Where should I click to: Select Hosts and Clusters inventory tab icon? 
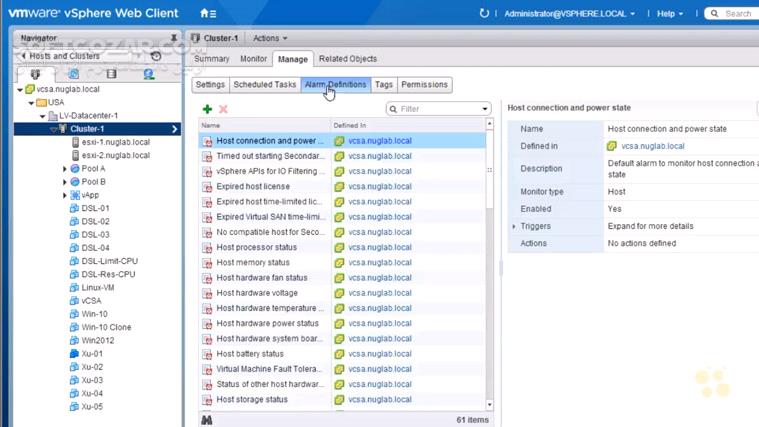(x=35, y=74)
